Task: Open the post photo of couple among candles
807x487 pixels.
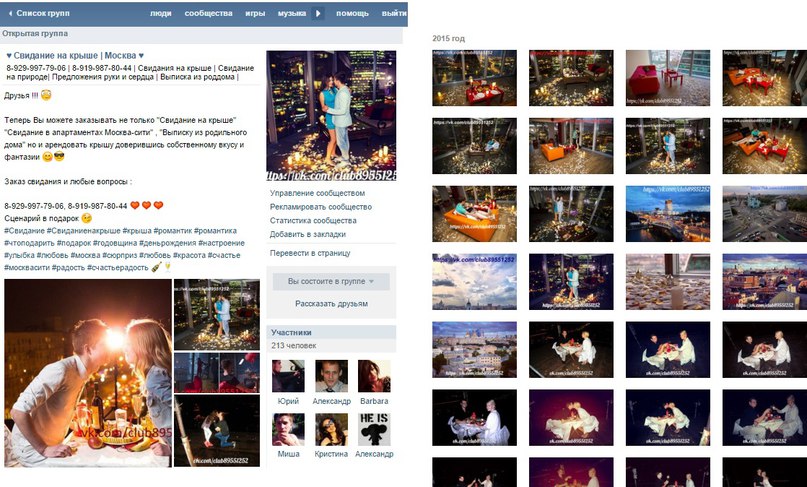Action: 217,315
